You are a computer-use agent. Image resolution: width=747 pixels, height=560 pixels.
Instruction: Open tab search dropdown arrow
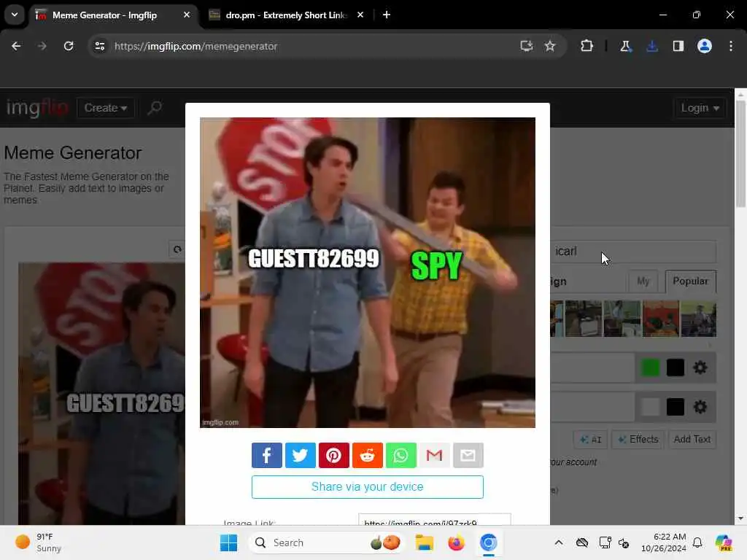coord(15,15)
